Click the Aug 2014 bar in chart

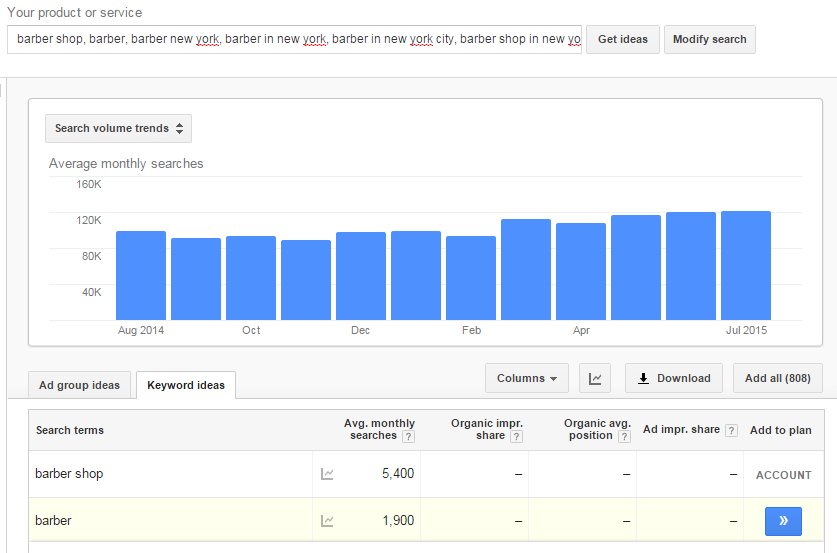[141, 275]
